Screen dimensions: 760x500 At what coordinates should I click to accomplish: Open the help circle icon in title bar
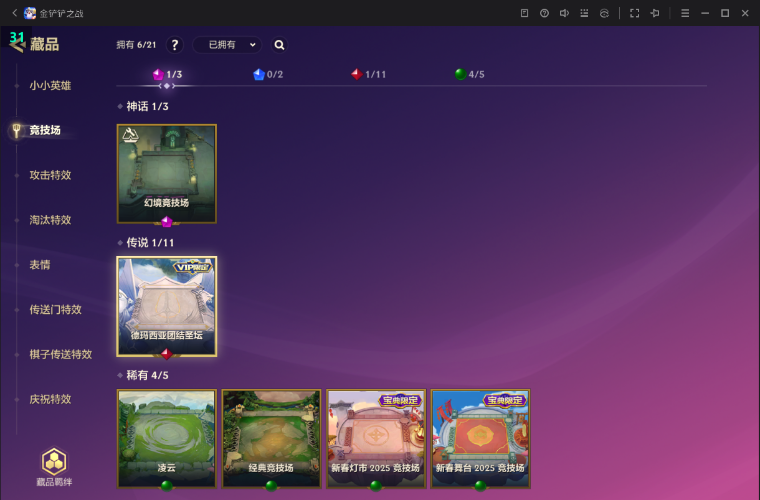pos(544,13)
